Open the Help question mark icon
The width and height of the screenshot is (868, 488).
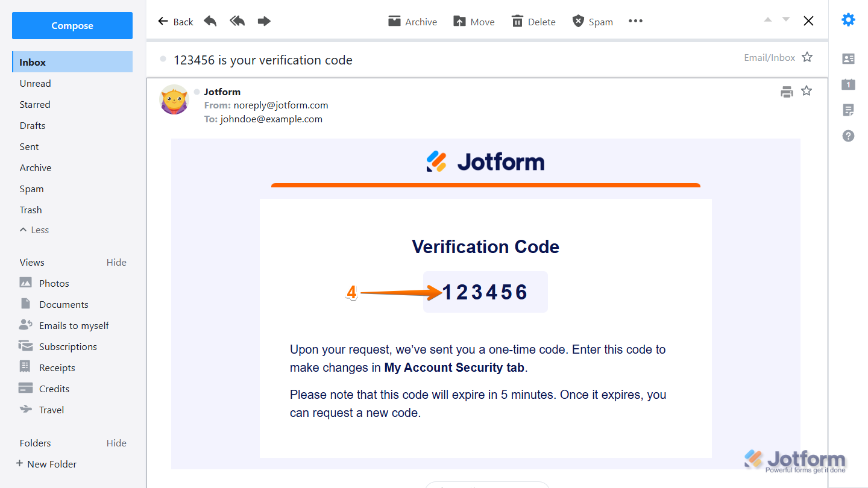pos(848,136)
